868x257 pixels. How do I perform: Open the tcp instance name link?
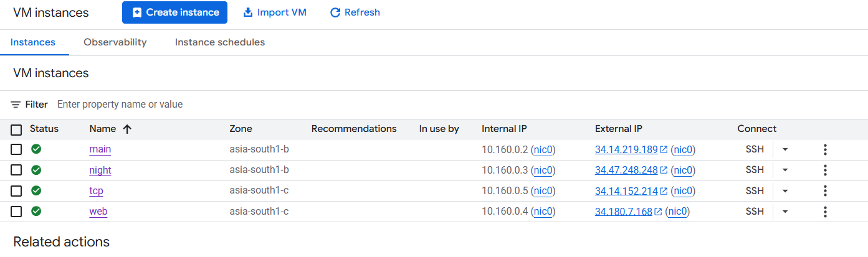96,191
